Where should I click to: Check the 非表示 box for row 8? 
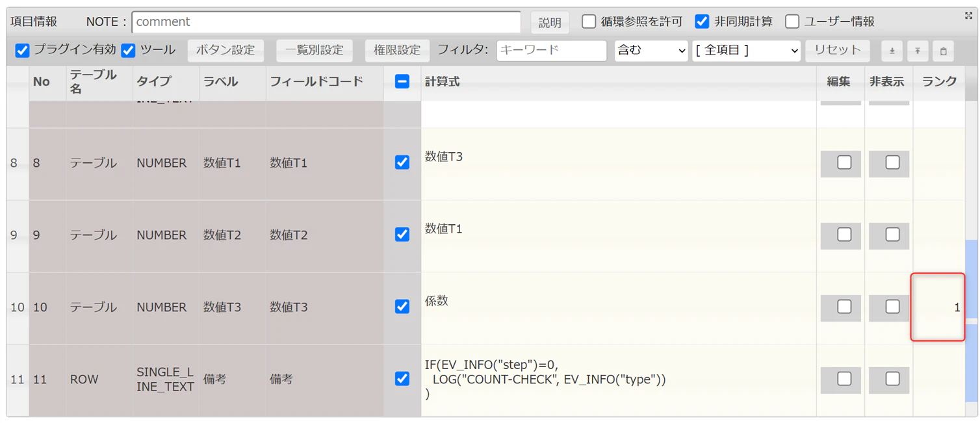click(x=892, y=162)
